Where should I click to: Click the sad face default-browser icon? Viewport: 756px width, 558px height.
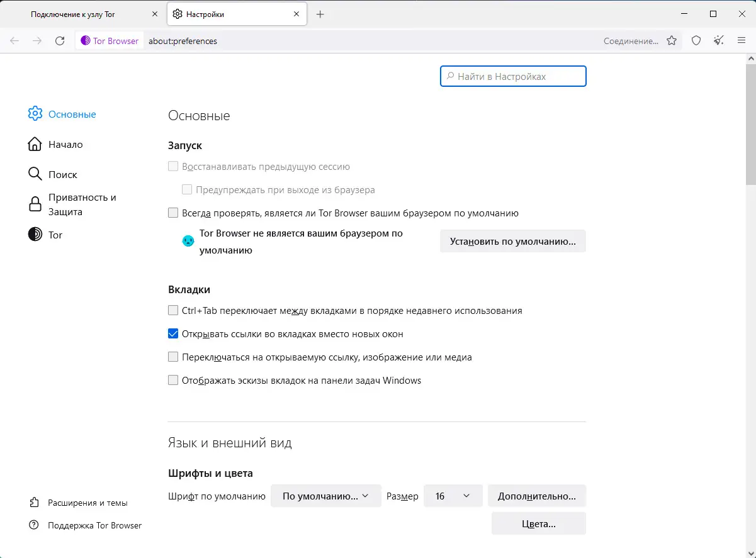(188, 241)
